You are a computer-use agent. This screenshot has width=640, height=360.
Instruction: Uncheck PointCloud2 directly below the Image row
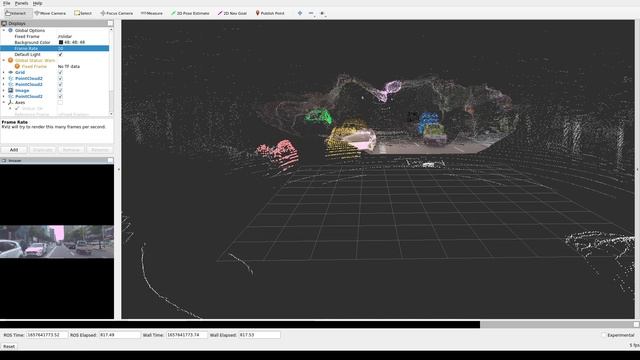pyautogui.click(x=60, y=96)
